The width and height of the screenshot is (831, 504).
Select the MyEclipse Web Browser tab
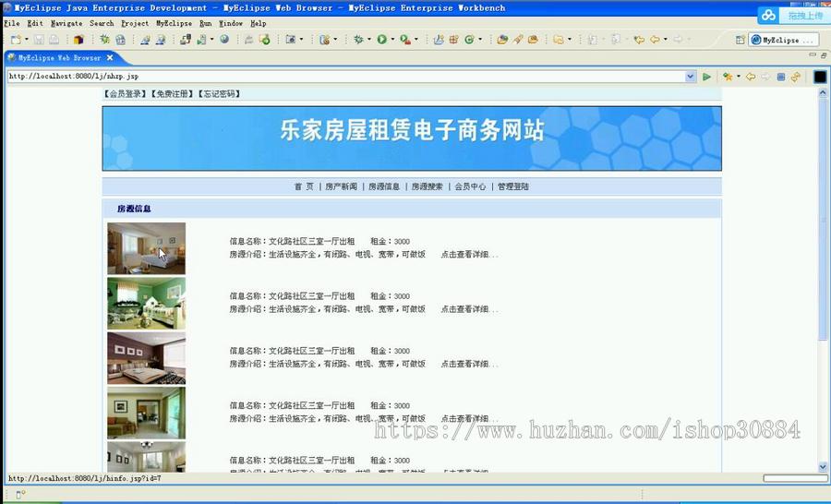59,58
